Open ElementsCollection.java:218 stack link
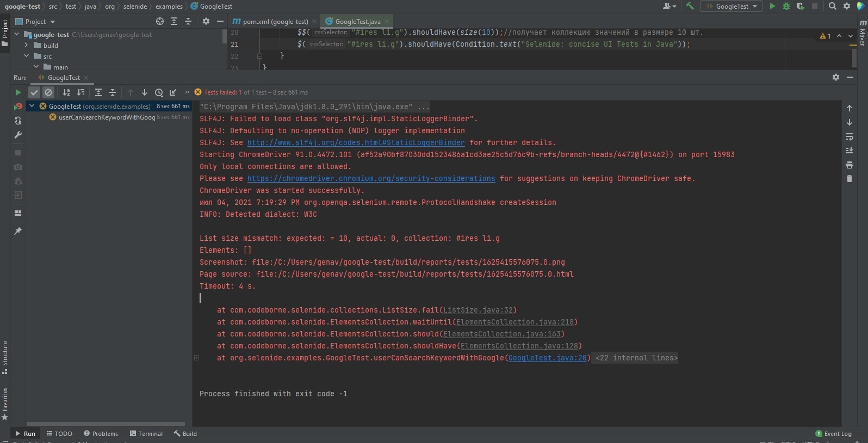Viewport: 868px width, 443px height. click(x=515, y=322)
